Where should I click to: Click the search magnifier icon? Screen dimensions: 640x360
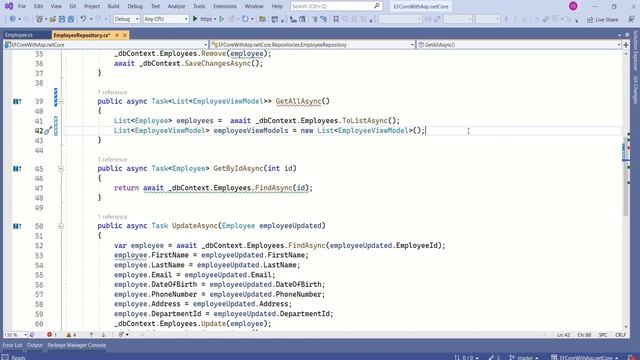376,6
